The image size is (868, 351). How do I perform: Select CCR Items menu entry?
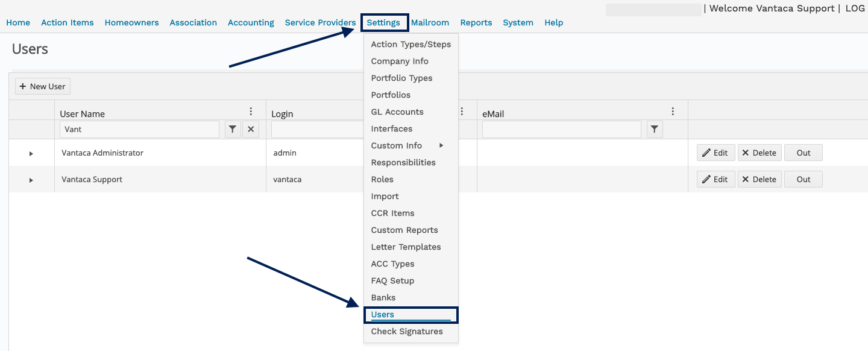click(393, 213)
